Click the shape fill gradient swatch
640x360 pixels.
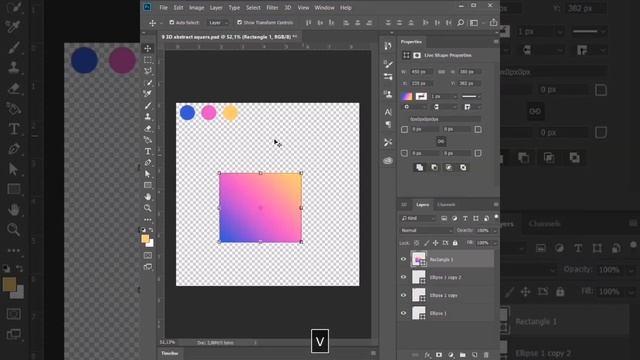(406, 96)
